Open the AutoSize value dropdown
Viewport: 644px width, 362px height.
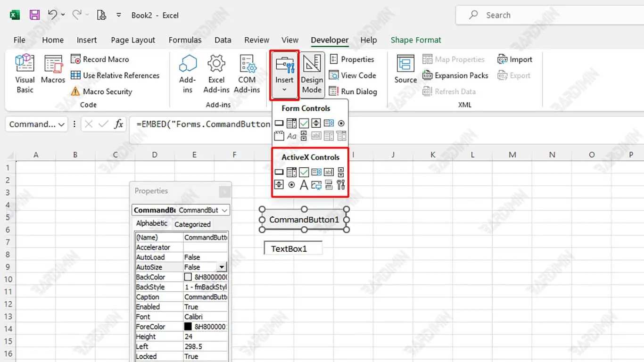point(222,267)
